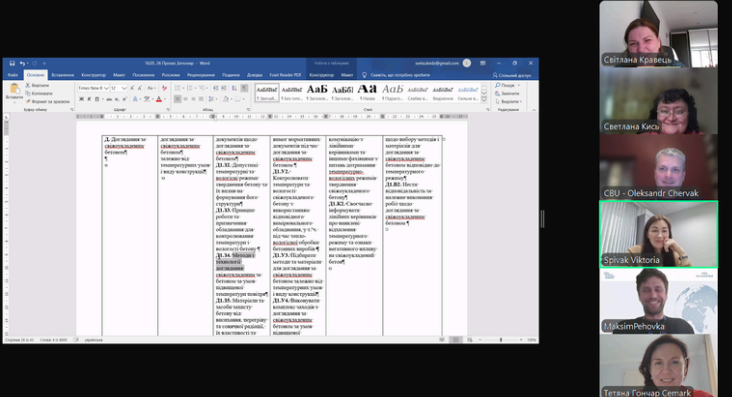Undo the last action in Word
Image resolution: width=732 pixels, height=397 pixels.
click(x=21, y=63)
